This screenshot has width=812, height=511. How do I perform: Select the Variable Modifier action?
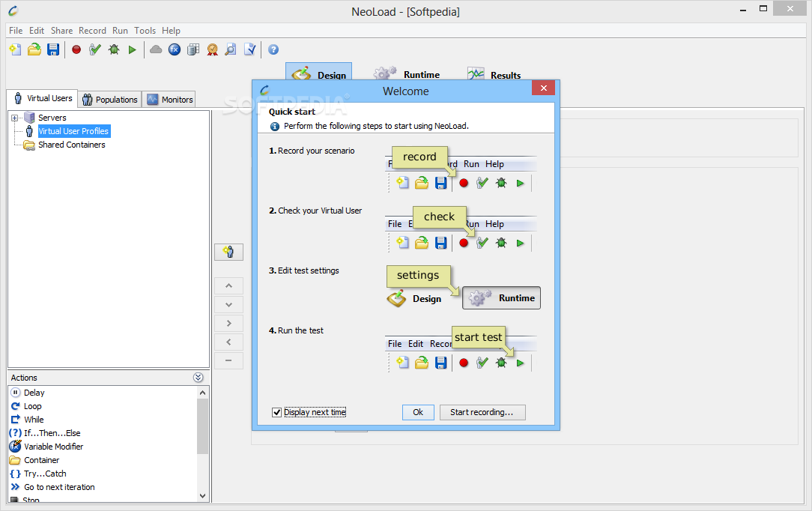(53, 447)
